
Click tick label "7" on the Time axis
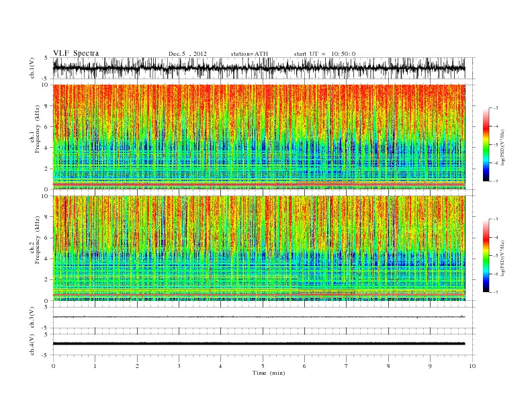pos(347,366)
